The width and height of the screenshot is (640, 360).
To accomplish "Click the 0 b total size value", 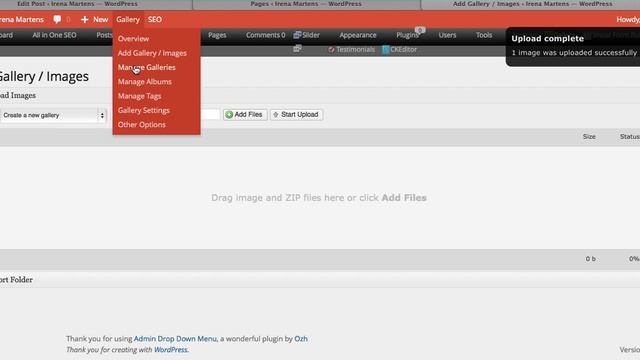I will [591, 259].
